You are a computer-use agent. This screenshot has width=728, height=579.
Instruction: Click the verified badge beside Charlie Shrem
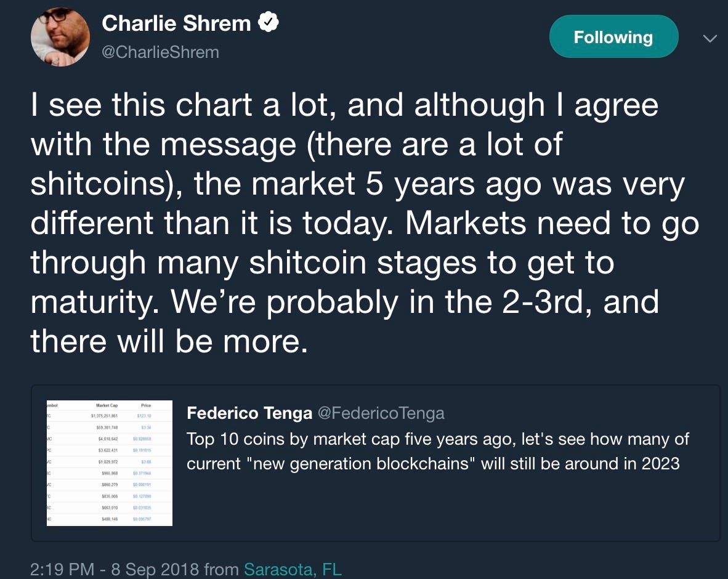tap(269, 22)
